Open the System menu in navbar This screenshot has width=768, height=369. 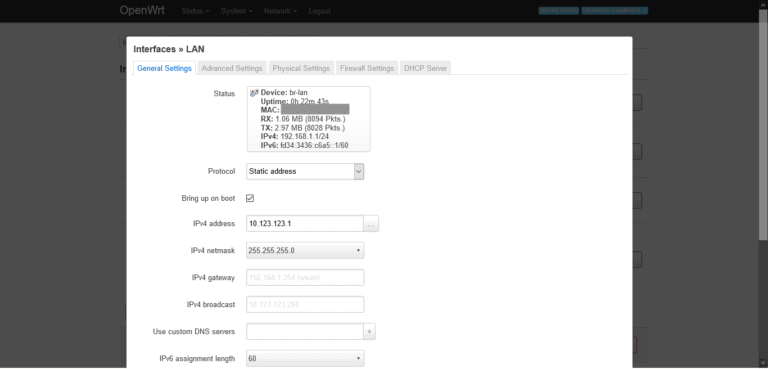(x=237, y=11)
